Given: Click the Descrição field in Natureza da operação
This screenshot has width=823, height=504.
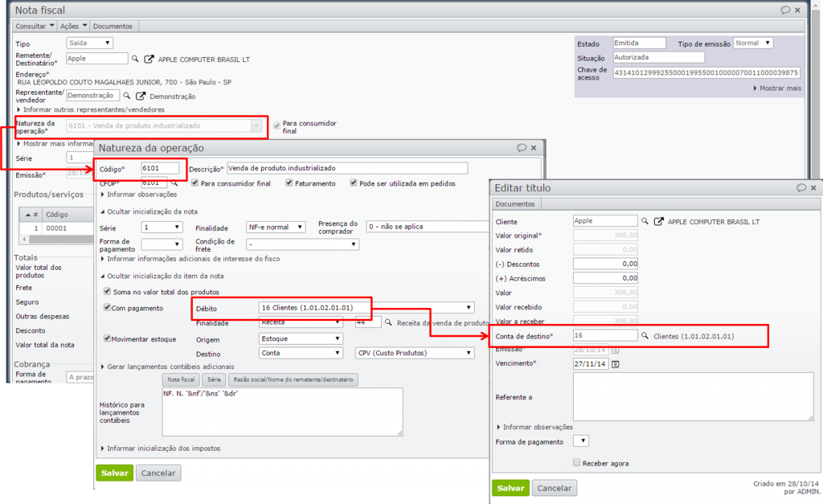Looking at the screenshot, I should [347, 168].
